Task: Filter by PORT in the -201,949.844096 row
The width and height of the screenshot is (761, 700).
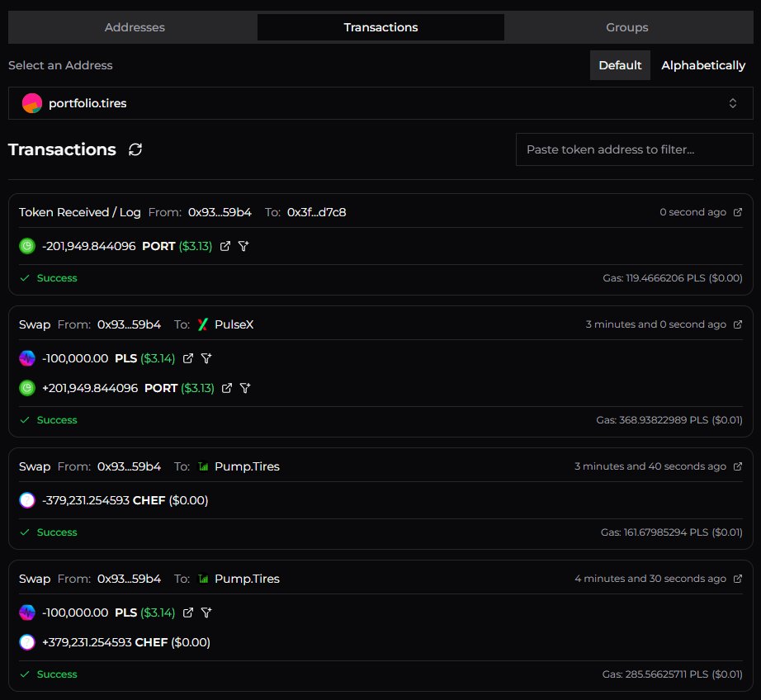Action: [x=243, y=246]
